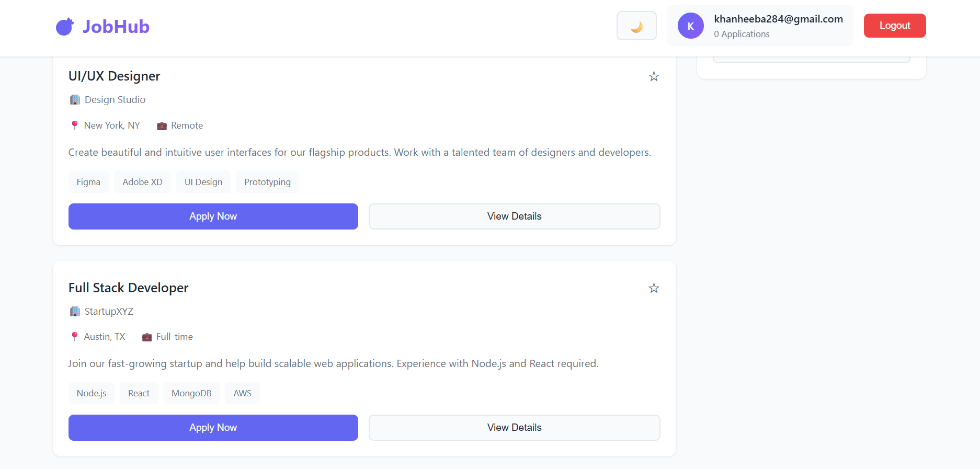Open the JobHub home link text

point(116,27)
